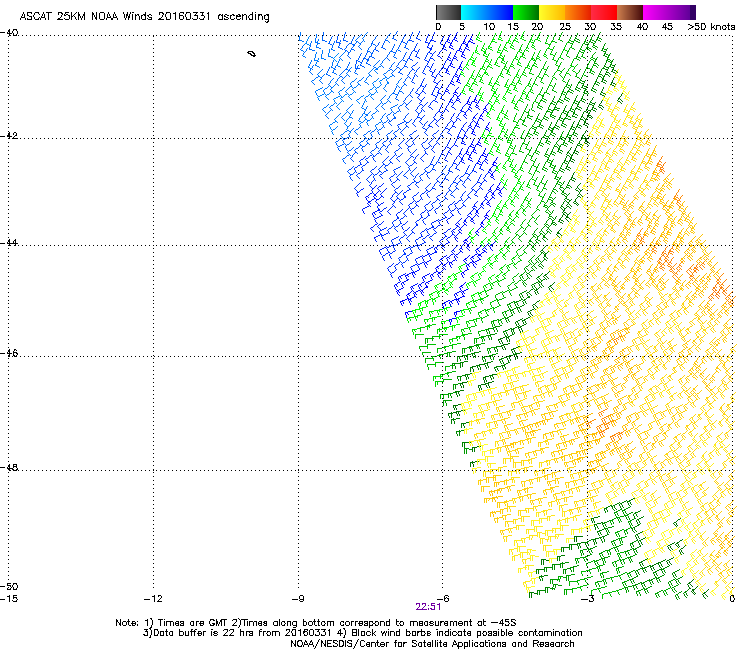Click the small black island outline near -10 longitude
The image size is (740, 650).
(x=252, y=54)
